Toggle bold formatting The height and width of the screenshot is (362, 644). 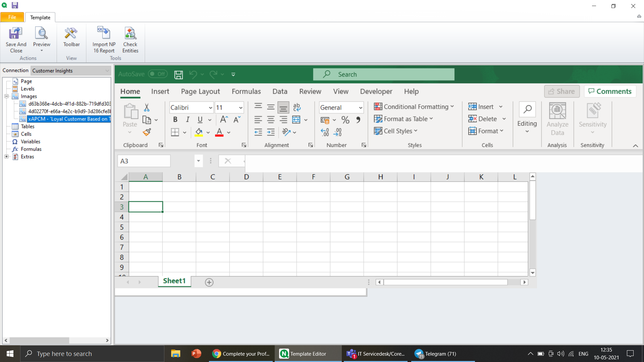pyautogui.click(x=175, y=120)
